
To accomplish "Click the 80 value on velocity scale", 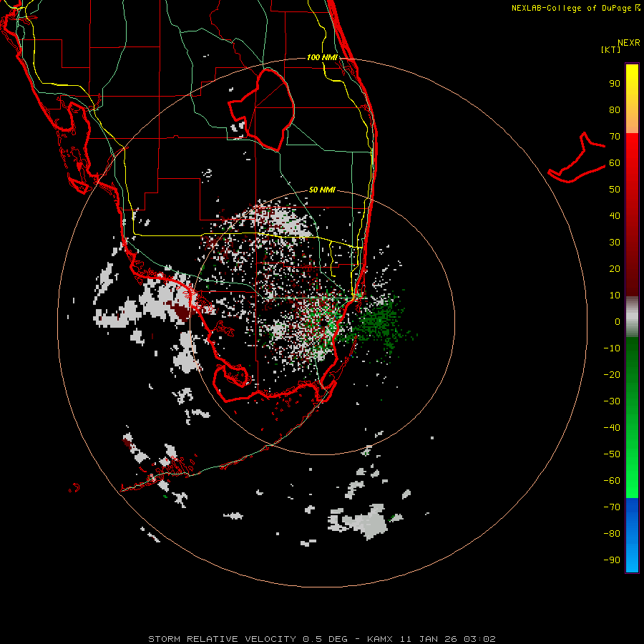I will (615, 110).
